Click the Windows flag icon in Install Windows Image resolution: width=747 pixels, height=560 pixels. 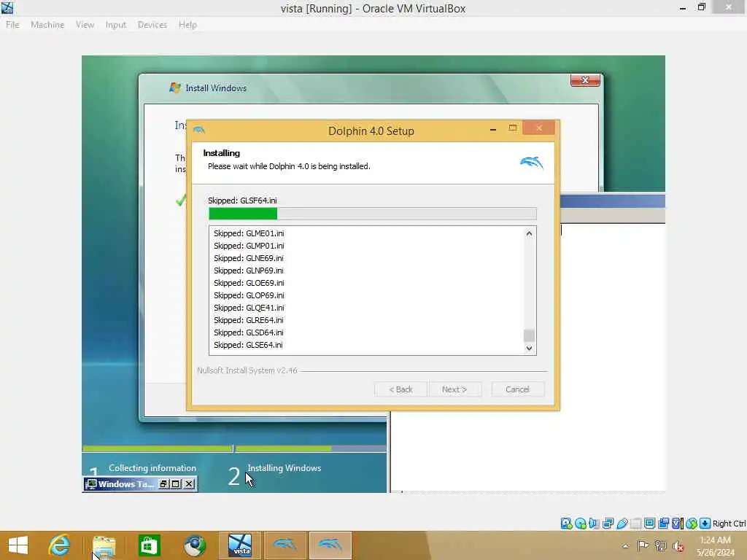point(175,87)
